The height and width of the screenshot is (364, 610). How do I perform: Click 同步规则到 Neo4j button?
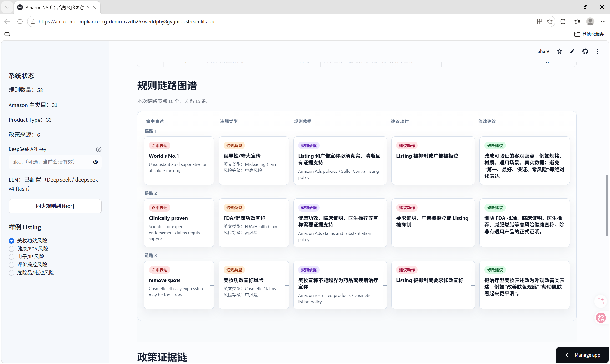55,206
